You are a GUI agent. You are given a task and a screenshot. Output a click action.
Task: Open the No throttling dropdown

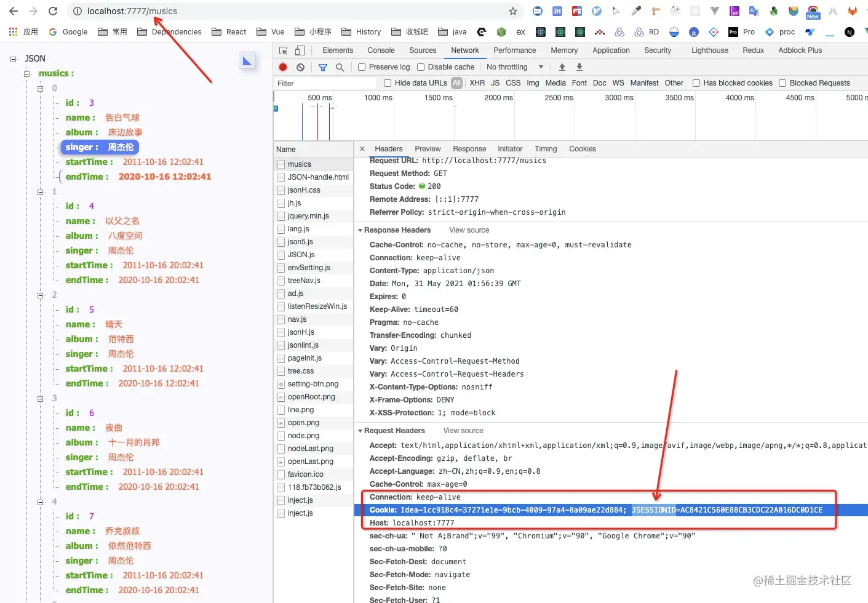click(x=515, y=67)
